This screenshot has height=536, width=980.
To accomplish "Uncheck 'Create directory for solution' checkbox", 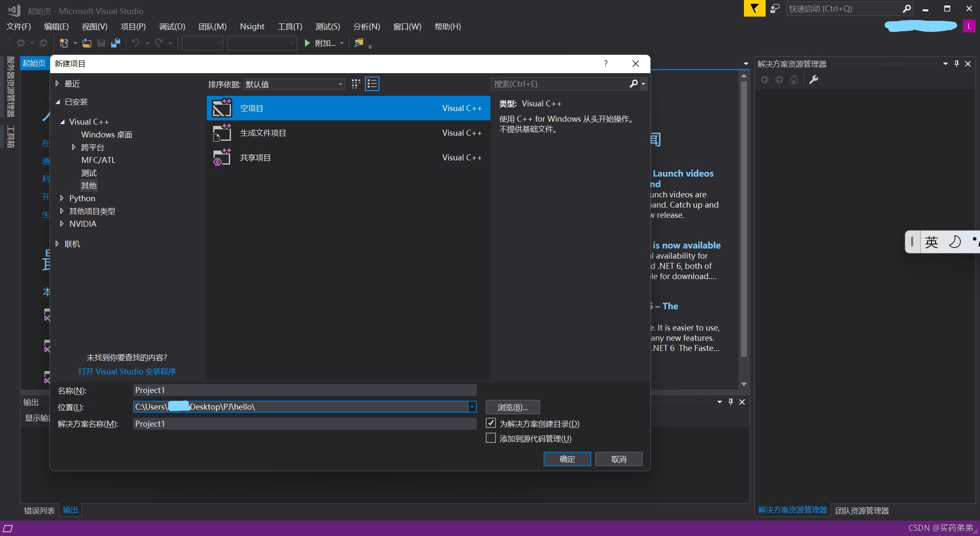I will point(491,423).
